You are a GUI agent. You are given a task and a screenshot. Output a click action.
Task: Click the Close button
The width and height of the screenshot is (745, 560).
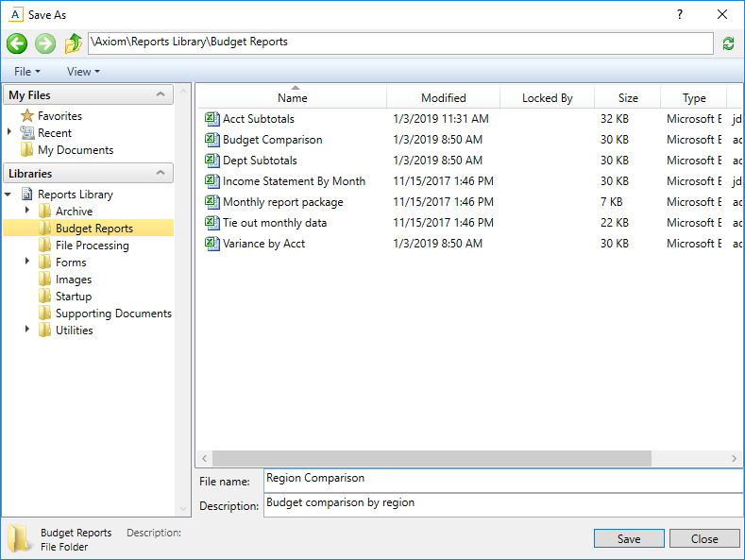click(704, 539)
